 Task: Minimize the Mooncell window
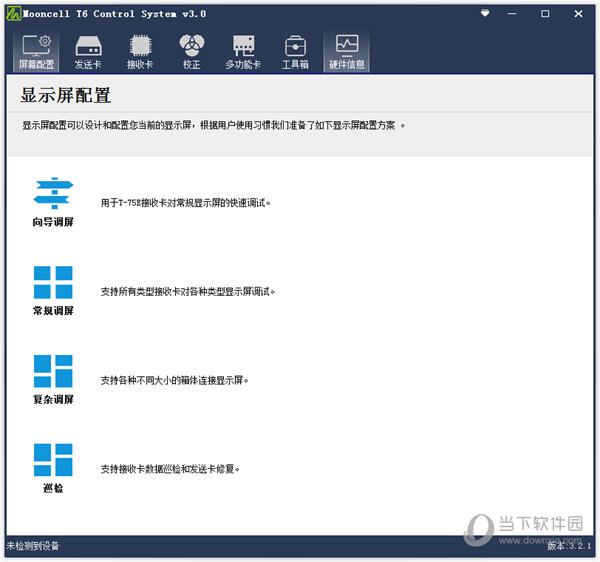512,14
